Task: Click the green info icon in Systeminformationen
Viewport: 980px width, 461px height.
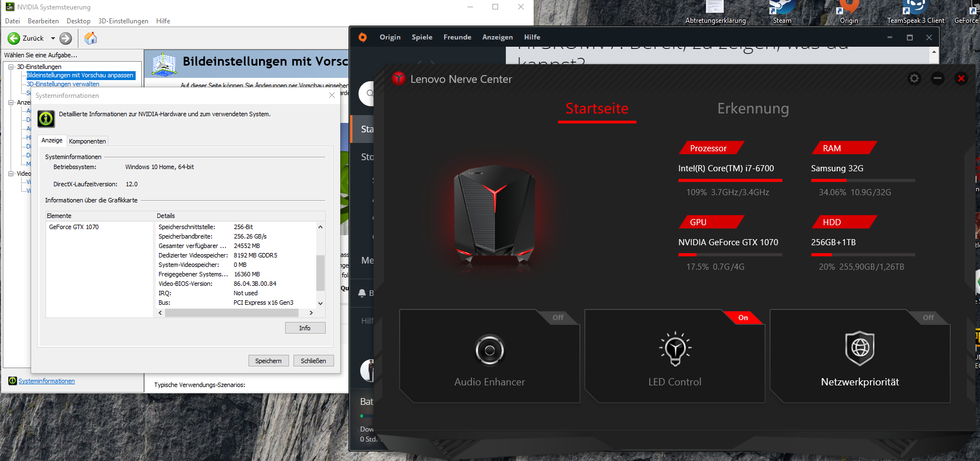Action: coord(46,118)
